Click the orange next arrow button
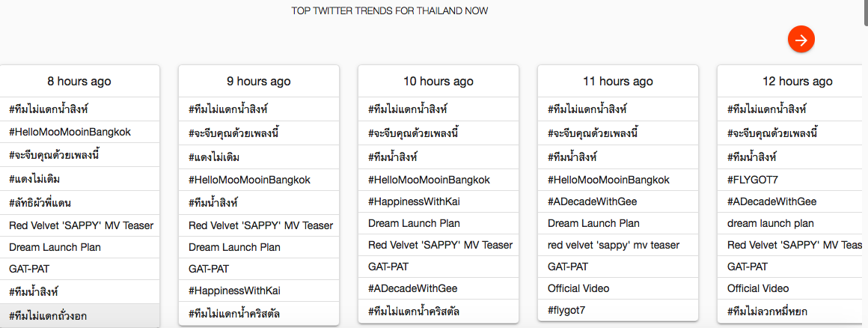The width and height of the screenshot is (868, 328). (x=801, y=40)
